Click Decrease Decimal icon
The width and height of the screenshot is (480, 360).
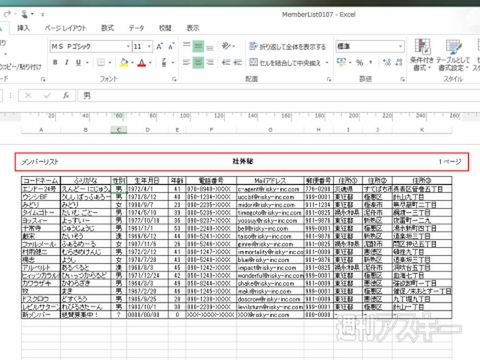click(399, 62)
